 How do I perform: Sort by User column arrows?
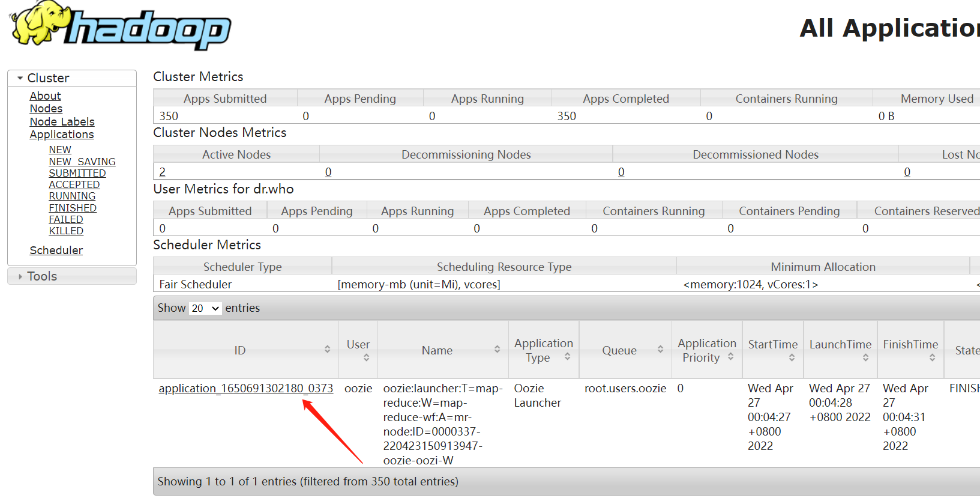point(366,357)
